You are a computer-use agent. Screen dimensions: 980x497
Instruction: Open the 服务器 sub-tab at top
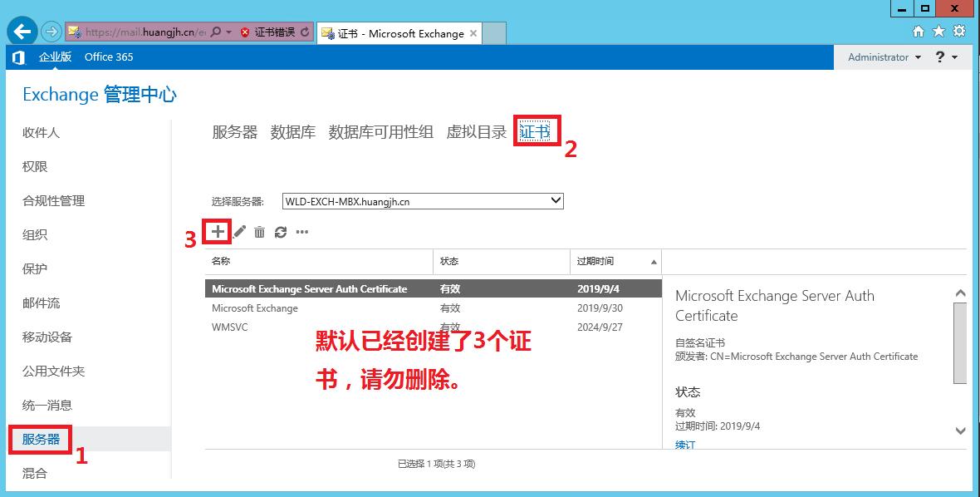click(235, 132)
